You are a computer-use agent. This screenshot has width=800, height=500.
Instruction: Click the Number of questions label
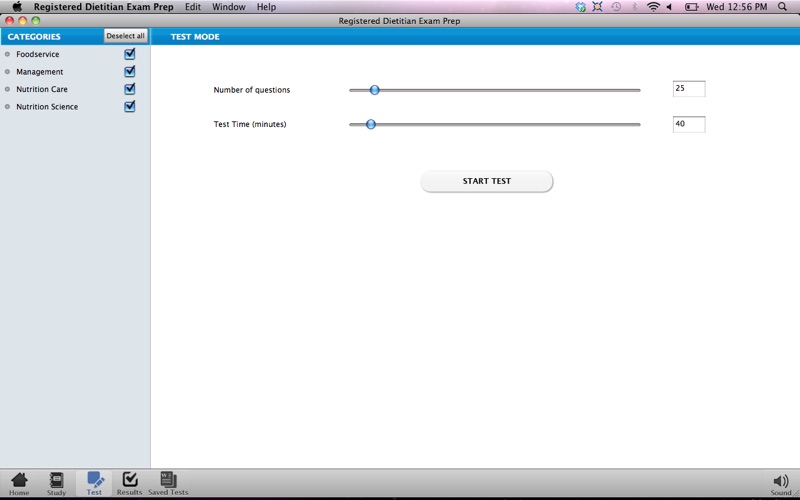(x=252, y=90)
